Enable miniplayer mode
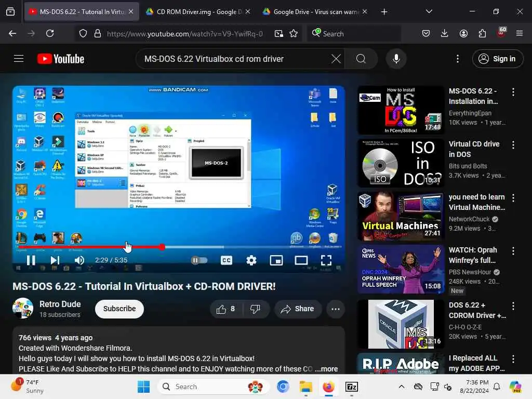This screenshot has height=399, width=532. [276, 260]
